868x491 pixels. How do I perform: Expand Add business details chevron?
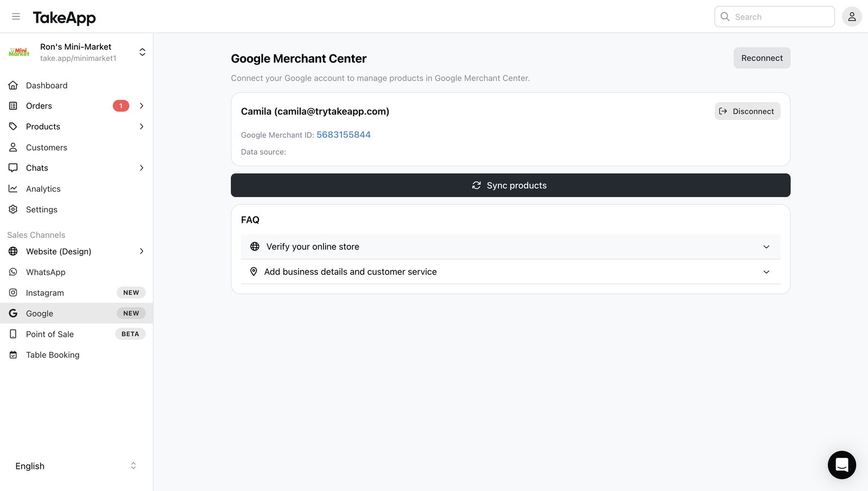click(x=766, y=272)
